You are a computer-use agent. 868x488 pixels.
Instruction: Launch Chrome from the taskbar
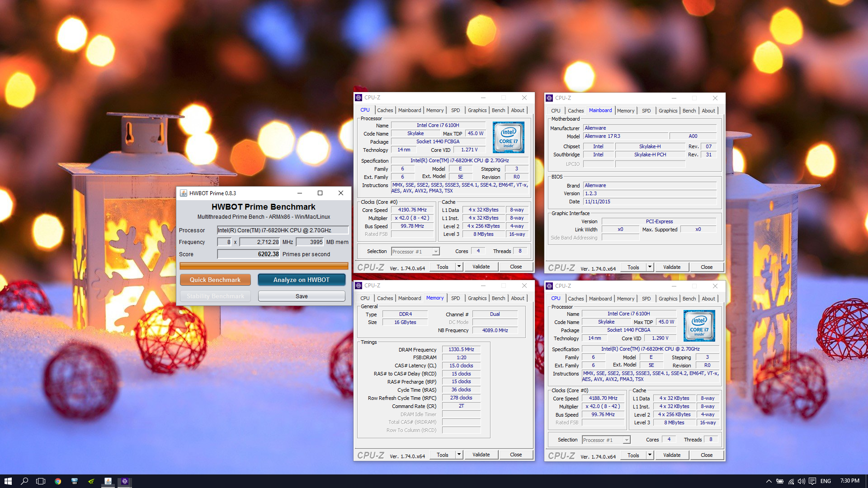(x=58, y=481)
